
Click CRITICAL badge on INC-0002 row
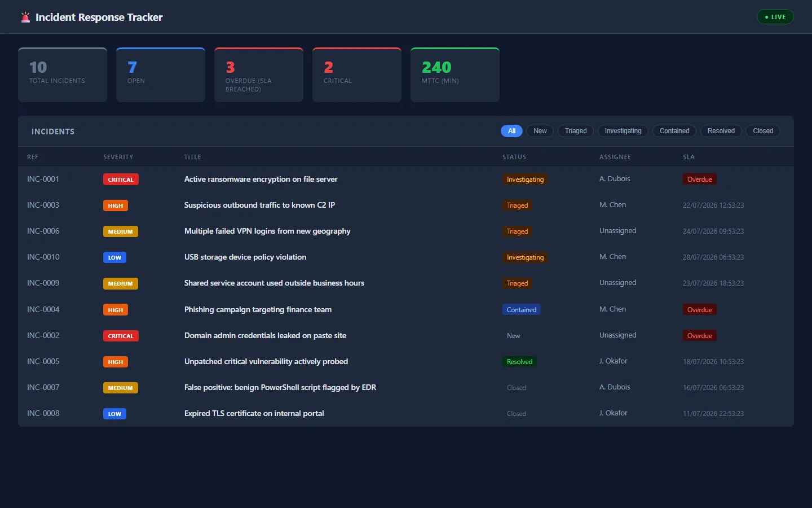121,336
